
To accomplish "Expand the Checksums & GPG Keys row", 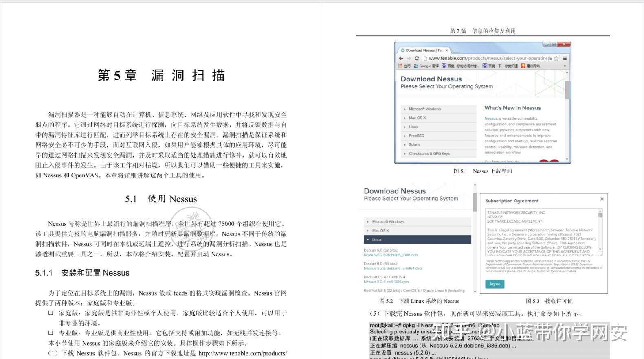I will tap(438, 154).
